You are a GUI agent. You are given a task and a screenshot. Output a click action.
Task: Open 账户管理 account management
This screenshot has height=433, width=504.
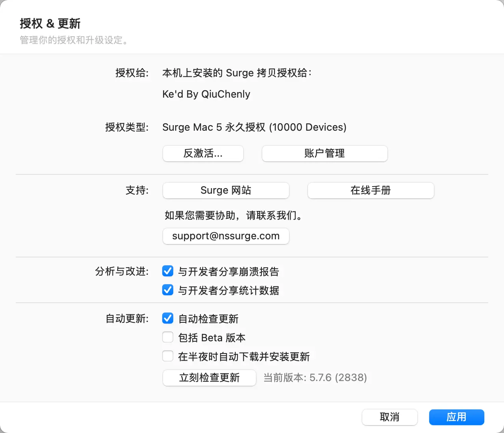(x=325, y=154)
